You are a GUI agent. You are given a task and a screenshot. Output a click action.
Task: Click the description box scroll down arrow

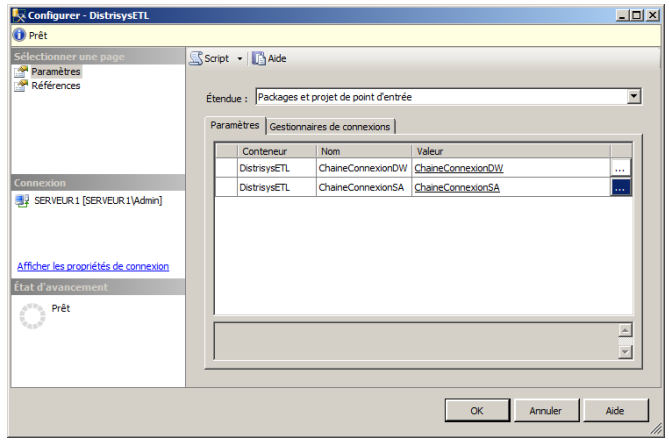625,350
